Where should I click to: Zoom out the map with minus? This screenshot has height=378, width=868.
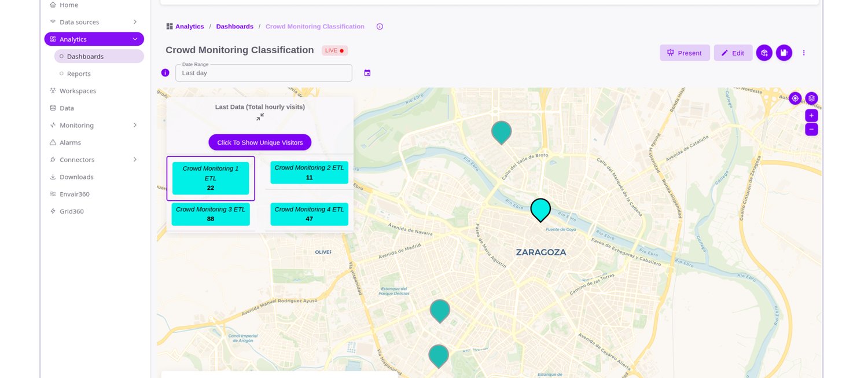pos(811,129)
